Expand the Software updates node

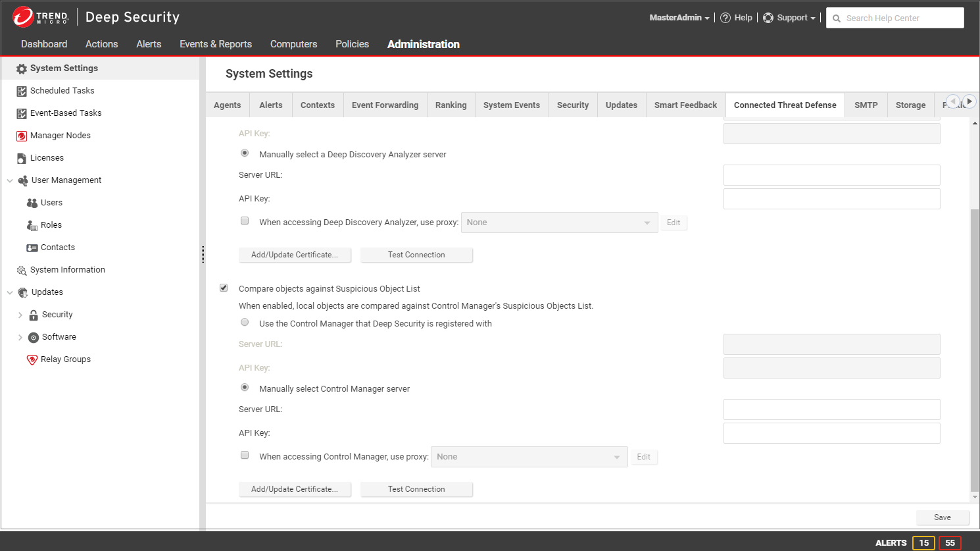[20, 337]
